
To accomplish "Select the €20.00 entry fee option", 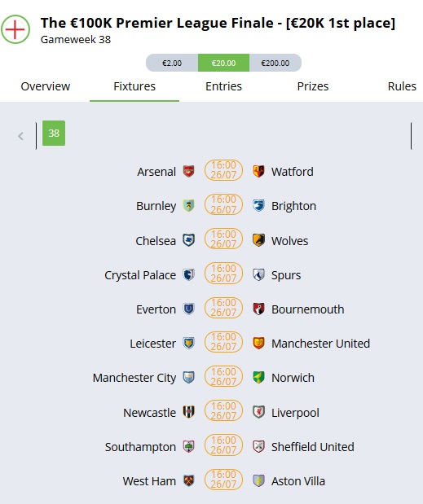I will (223, 63).
